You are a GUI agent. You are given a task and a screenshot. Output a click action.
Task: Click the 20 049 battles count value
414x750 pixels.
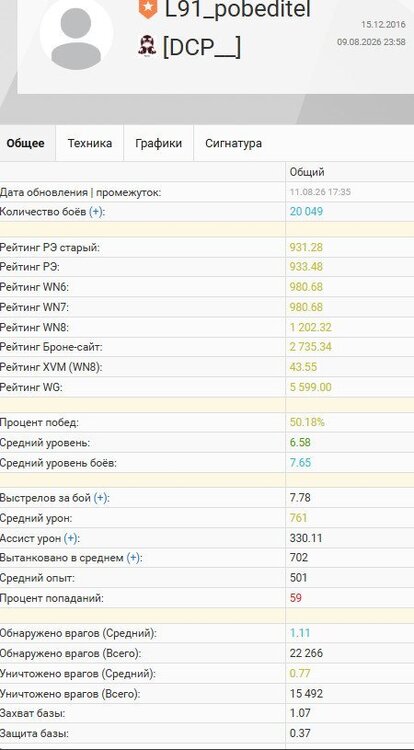[306, 212]
